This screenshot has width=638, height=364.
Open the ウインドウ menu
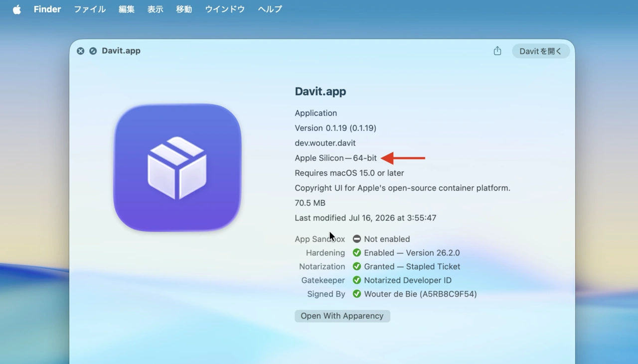[225, 9]
